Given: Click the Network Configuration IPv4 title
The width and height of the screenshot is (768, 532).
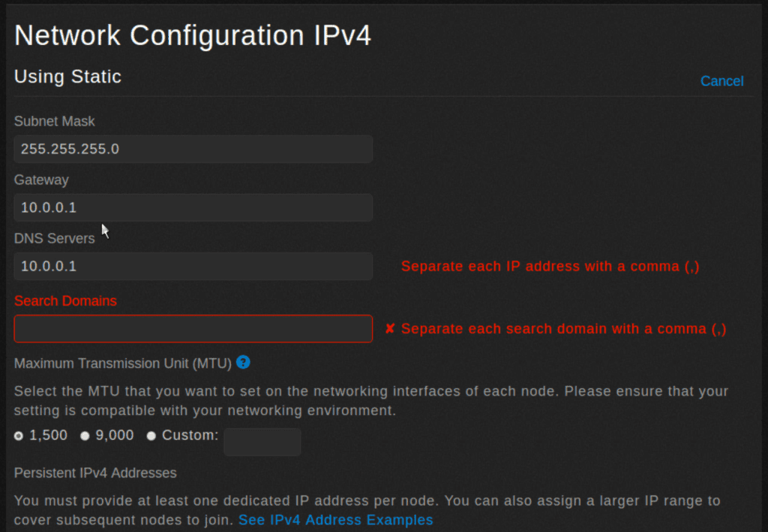Looking at the screenshot, I should (x=193, y=35).
